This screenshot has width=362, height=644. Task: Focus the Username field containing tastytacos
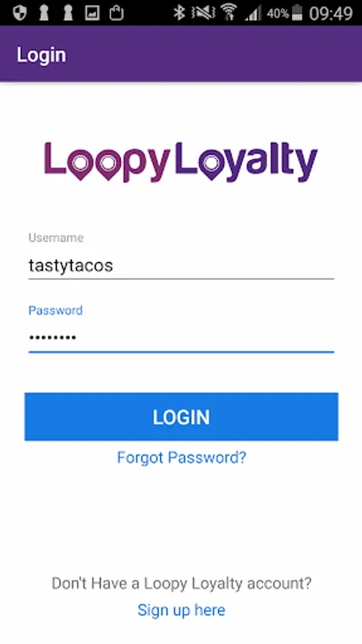(x=181, y=265)
